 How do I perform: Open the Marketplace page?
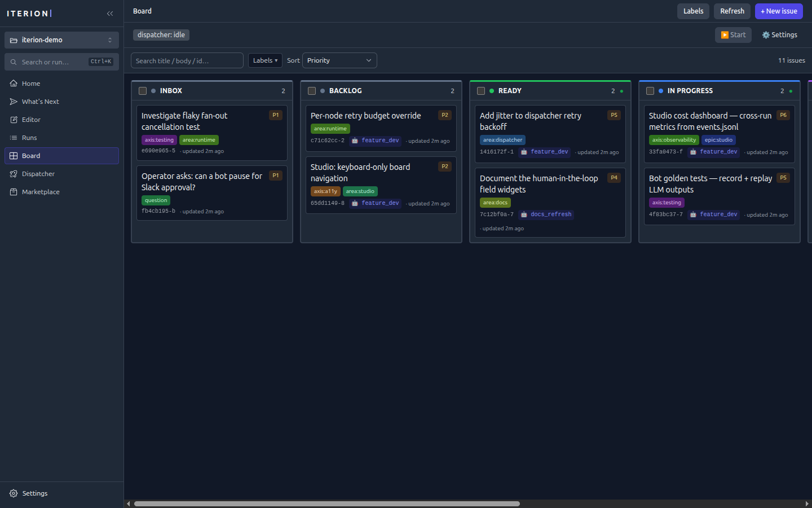[61, 192]
